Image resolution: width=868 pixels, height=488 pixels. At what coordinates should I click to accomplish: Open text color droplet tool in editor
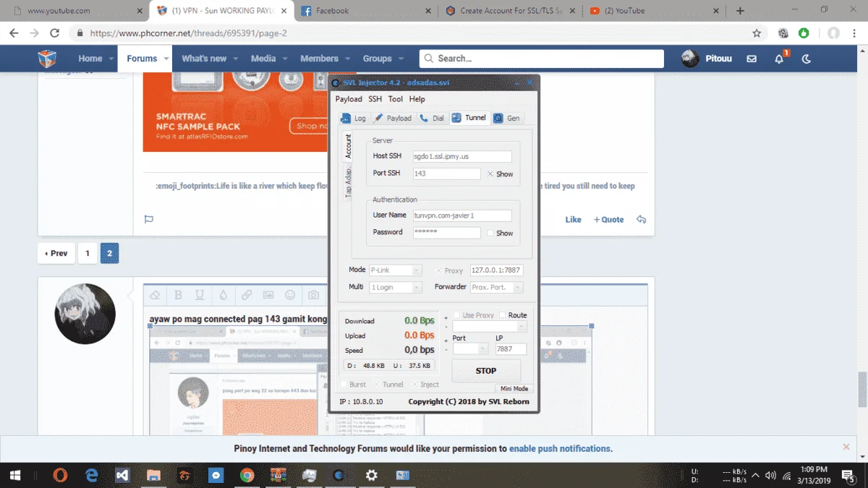(x=224, y=295)
